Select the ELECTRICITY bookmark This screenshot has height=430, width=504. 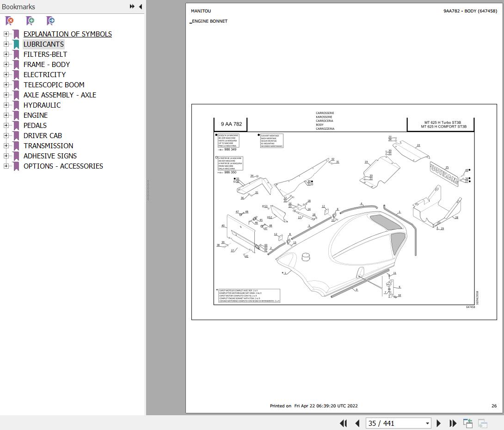pyautogui.click(x=44, y=74)
